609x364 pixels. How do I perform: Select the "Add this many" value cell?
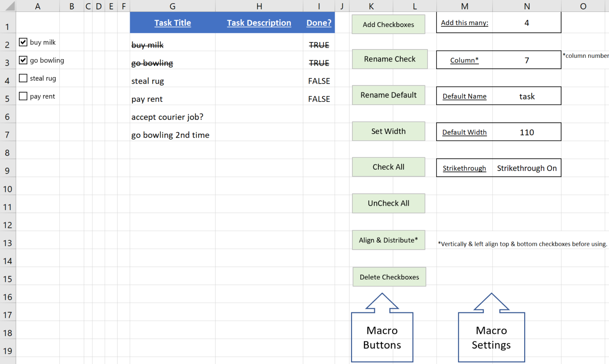(527, 23)
